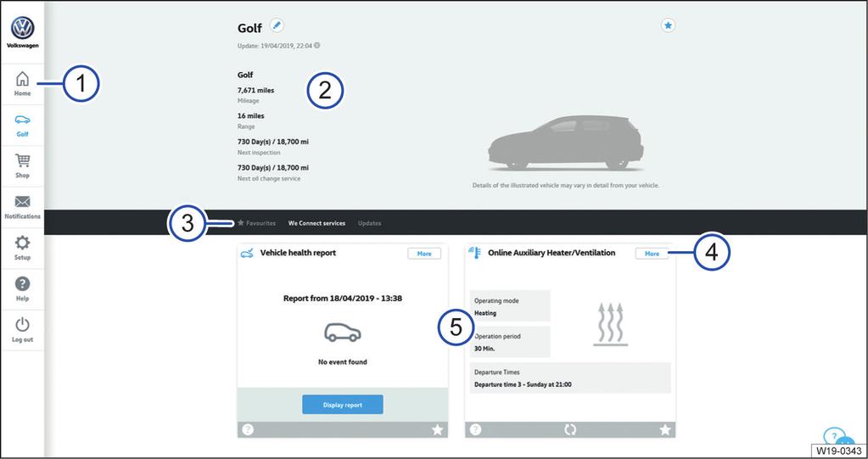Click the Golf vehicle silhouette image

pyautogui.click(x=566, y=143)
